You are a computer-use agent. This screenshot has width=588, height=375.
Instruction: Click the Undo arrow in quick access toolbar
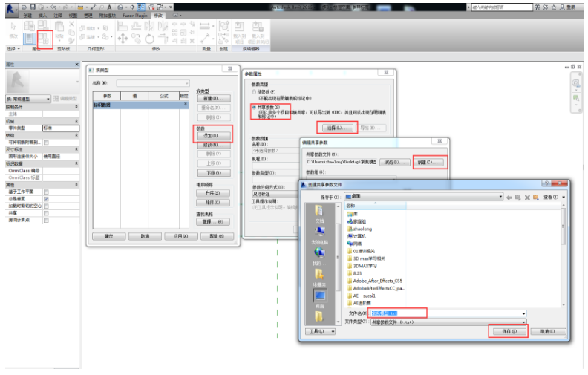(53, 7)
